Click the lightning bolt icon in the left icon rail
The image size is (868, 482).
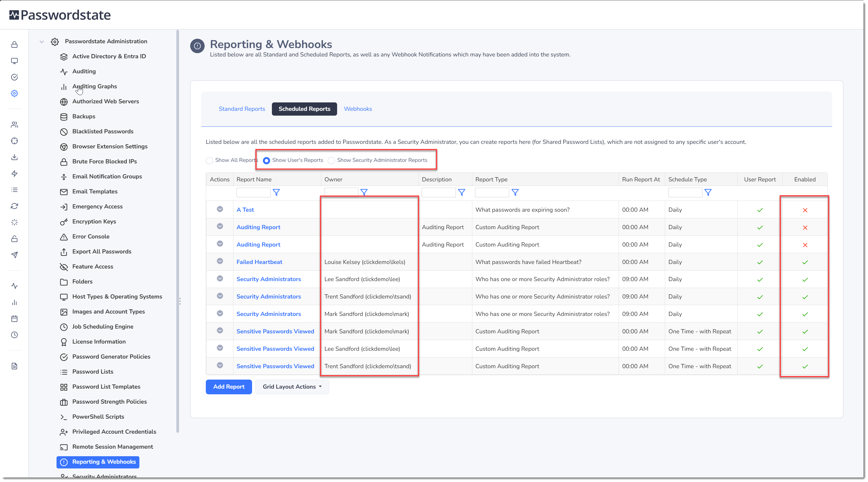(x=14, y=174)
